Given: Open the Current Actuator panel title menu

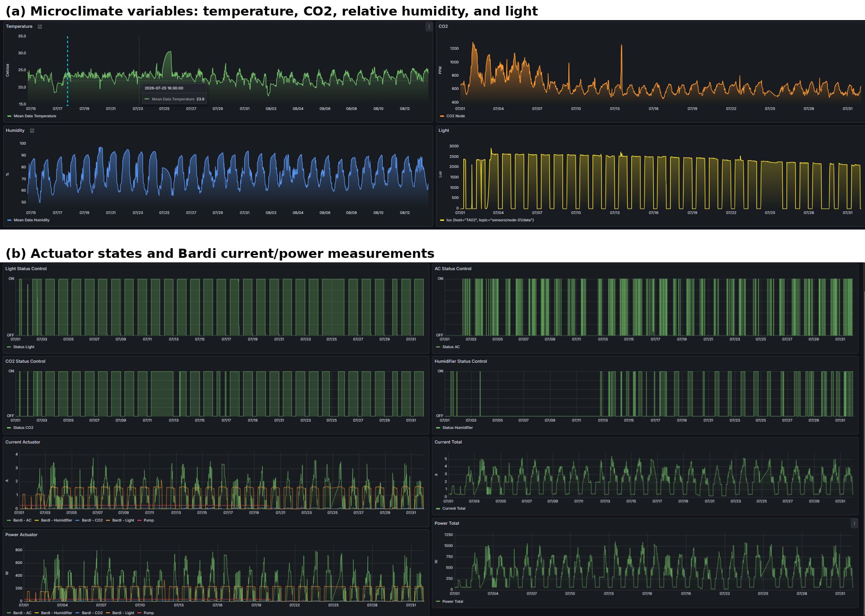Looking at the screenshot, I should point(23,442).
